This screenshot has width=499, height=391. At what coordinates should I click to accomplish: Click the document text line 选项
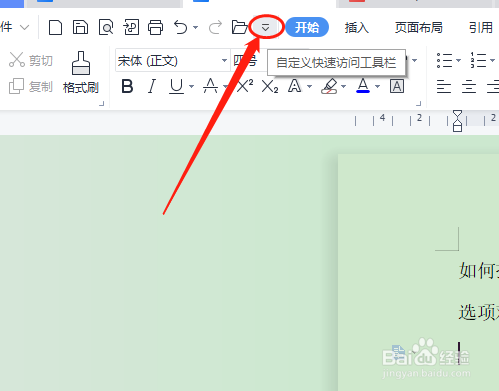[x=479, y=312]
